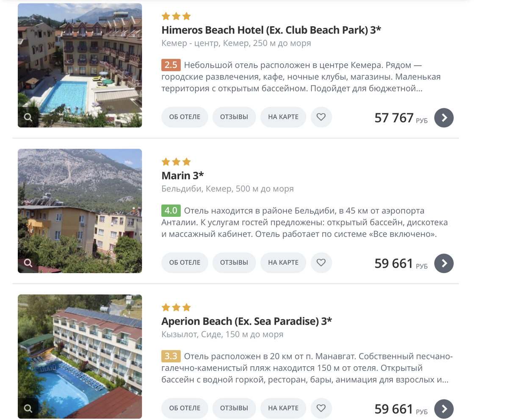This screenshot has width=508, height=420.
Task: Read 'Отзывы' for Marin 3*
Action: [x=234, y=262]
